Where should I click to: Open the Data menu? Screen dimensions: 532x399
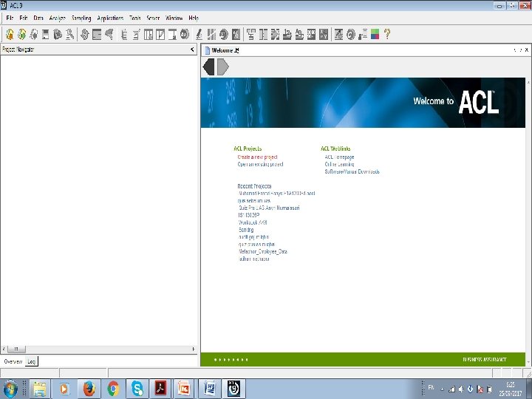pyautogui.click(x=38, y=18)
